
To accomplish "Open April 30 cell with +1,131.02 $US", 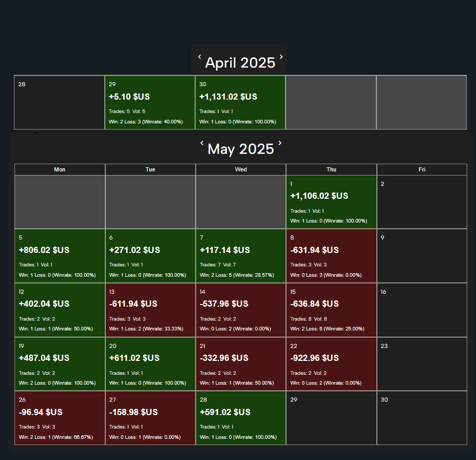I will [x=241, y=102].
